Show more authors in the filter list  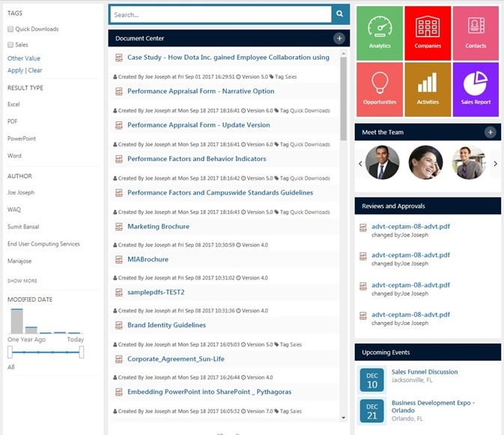(22, 281)
